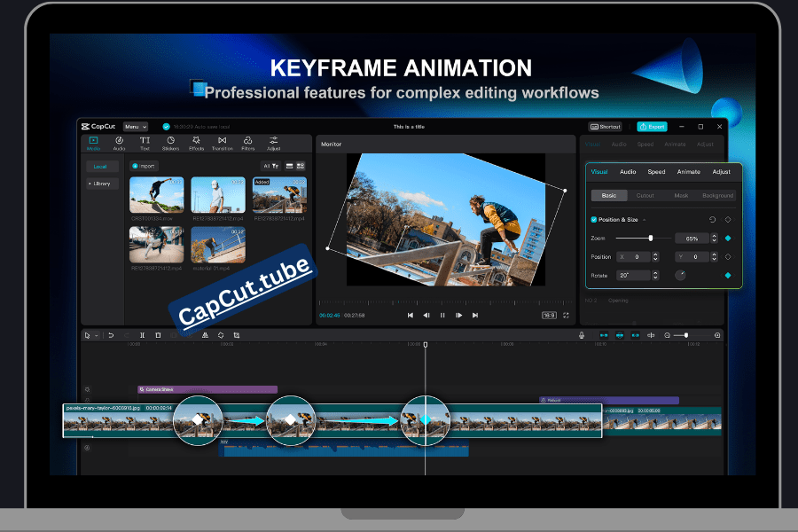Image resolution: width=798 pixels, height=532 pixels.
Task: Collapse the Position & Size section arrow
Action: tap(645, 220)
